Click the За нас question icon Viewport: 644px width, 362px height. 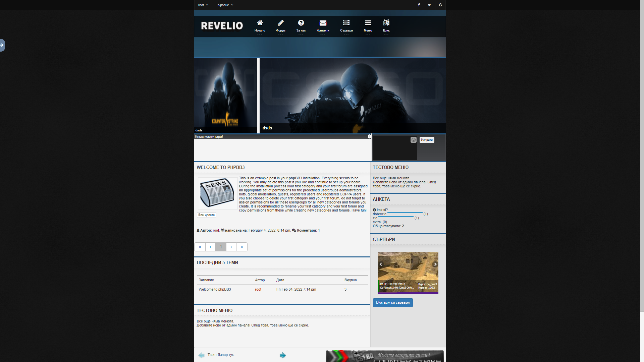pos(301,23)
